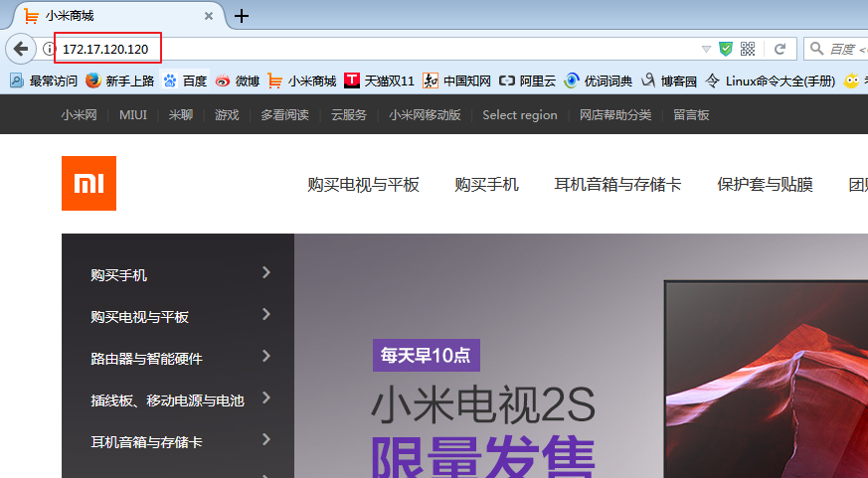Open the 中国知网 bookmark
The height and width of the screenshot is (478, 868).
point(456,80)
